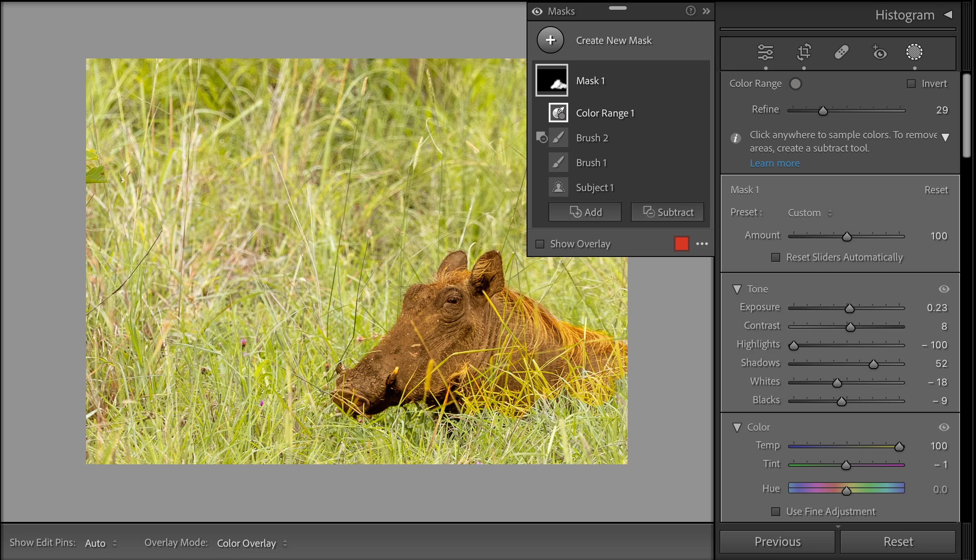Image resolution: width=976 pixels, height=560 pixels.
Task: Select the Crop overlay tool
Action: point(804,52)
